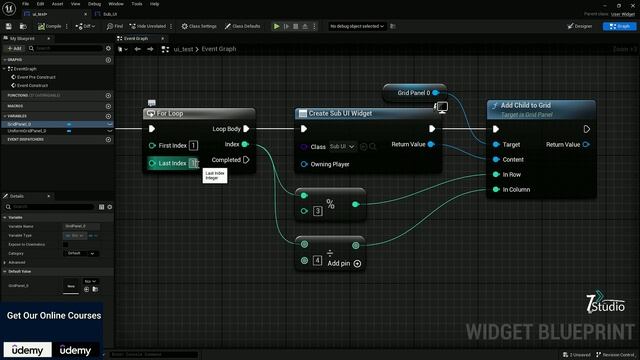Open the Tools menu
640x360 pixels.
(x=137, y=4)
